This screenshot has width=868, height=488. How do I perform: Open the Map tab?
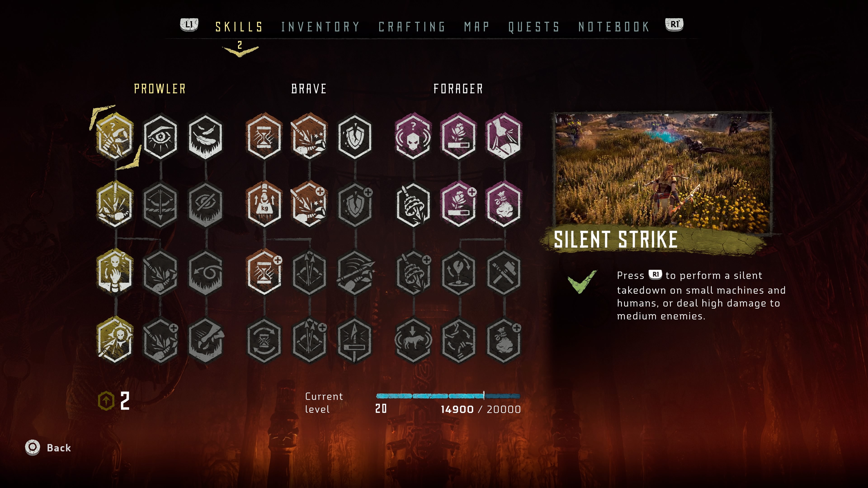476,27
